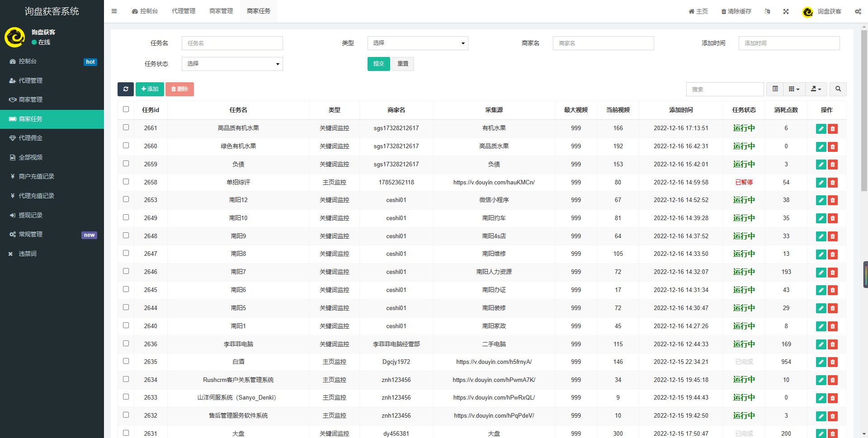Delete task 2648 南阳9
Viewport: 868px width, 438px height.
832,236
